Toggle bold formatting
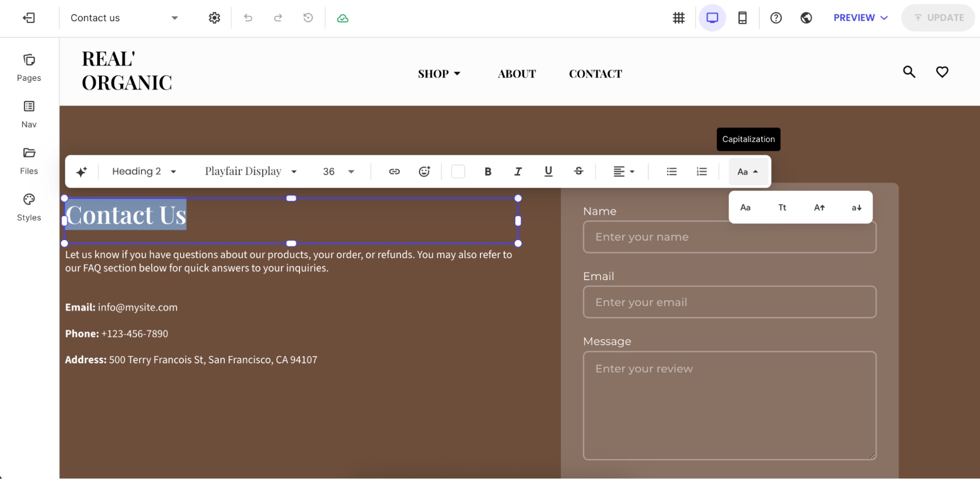 (488, 171)
